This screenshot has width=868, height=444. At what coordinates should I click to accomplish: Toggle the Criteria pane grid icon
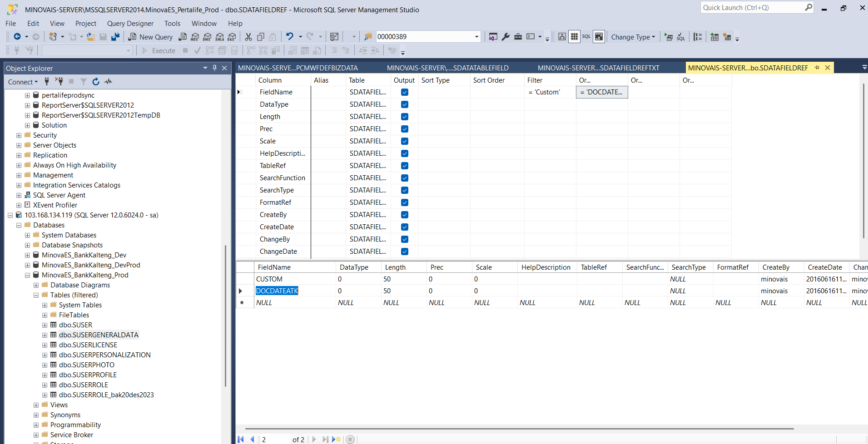point(575,37)
